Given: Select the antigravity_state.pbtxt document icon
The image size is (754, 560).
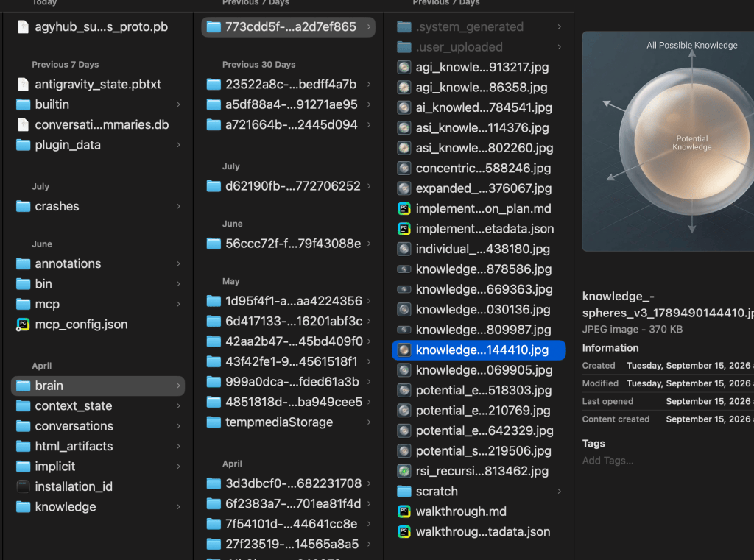Looking at the screenshot, I should pos(23,84).
